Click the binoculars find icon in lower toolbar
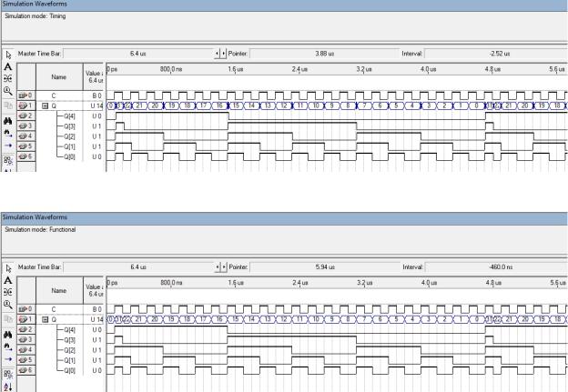The height and width of the screenshot is (392, 568). tap(8, 335)
